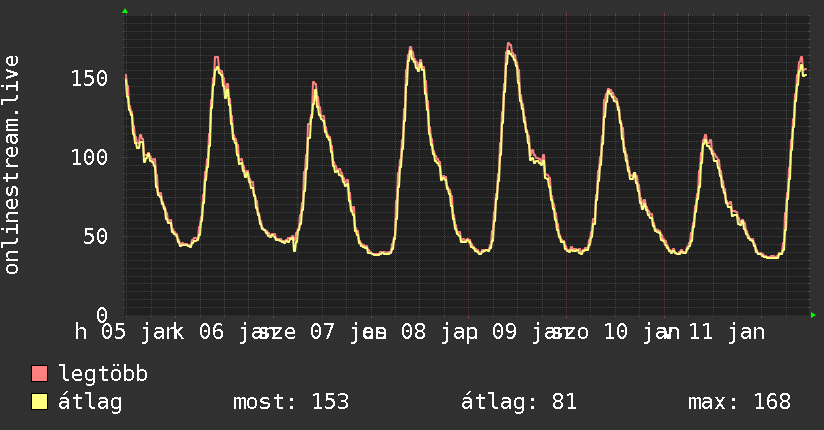Click the green arrow ending the x-axis
Viewport: 824px width, 430px height.
814,315
